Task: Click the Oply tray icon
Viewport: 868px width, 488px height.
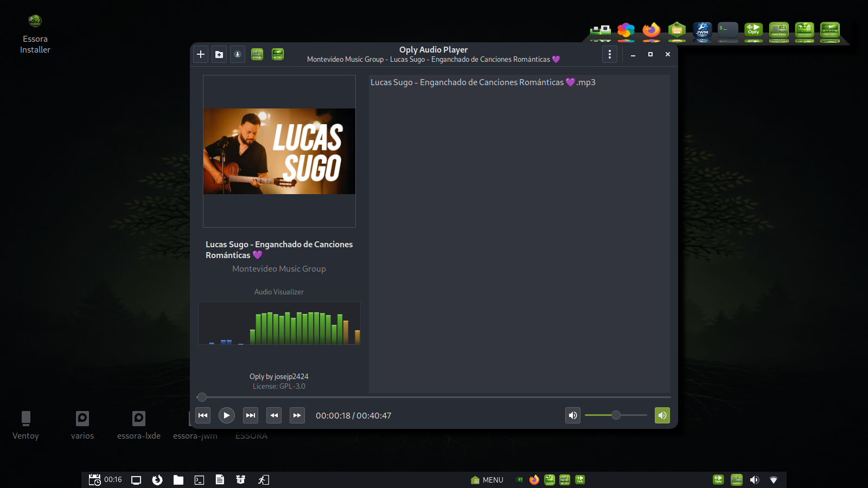Action: 718,480
